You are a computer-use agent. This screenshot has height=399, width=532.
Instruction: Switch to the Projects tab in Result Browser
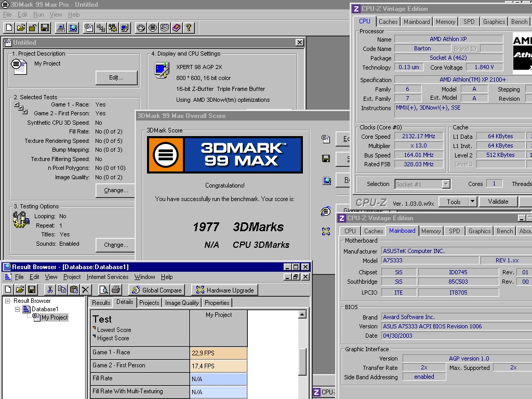point(149,303)
